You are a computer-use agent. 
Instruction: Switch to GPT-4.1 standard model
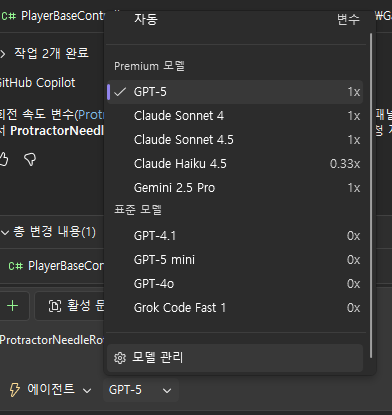[235, 236]
